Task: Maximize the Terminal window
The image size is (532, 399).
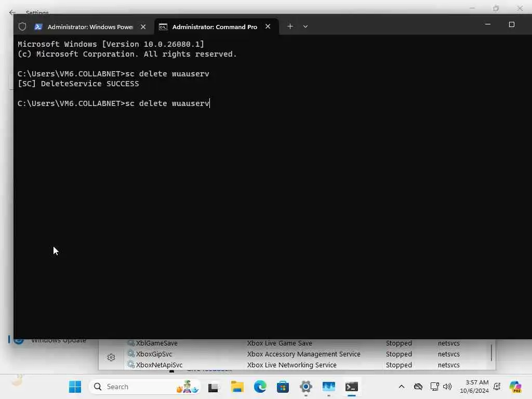Action: [x=512, y=24]
